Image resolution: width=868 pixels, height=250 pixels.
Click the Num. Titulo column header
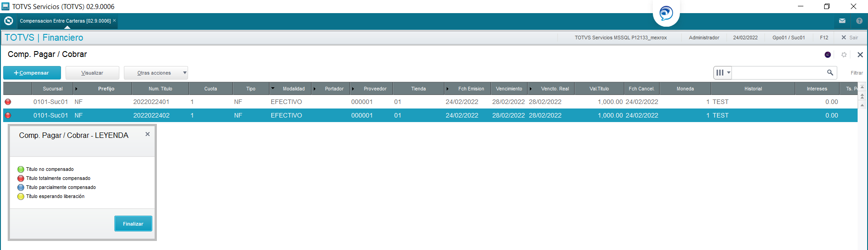coord(160,89)
